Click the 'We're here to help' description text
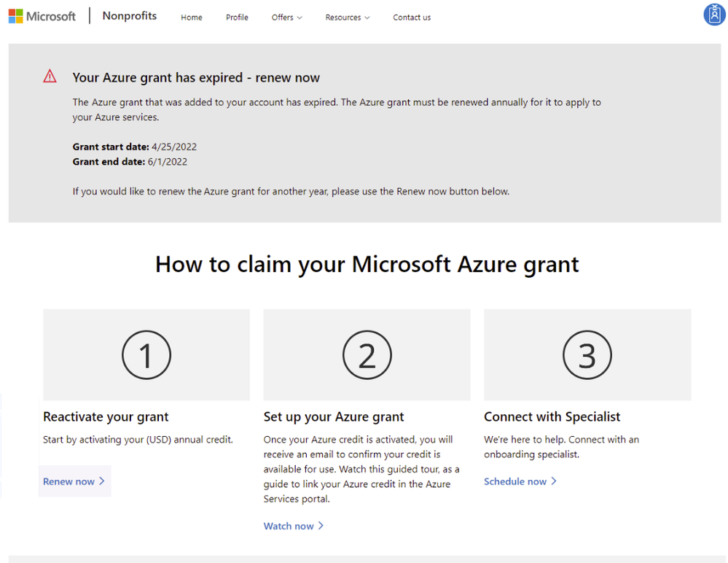 click(561, 447)
